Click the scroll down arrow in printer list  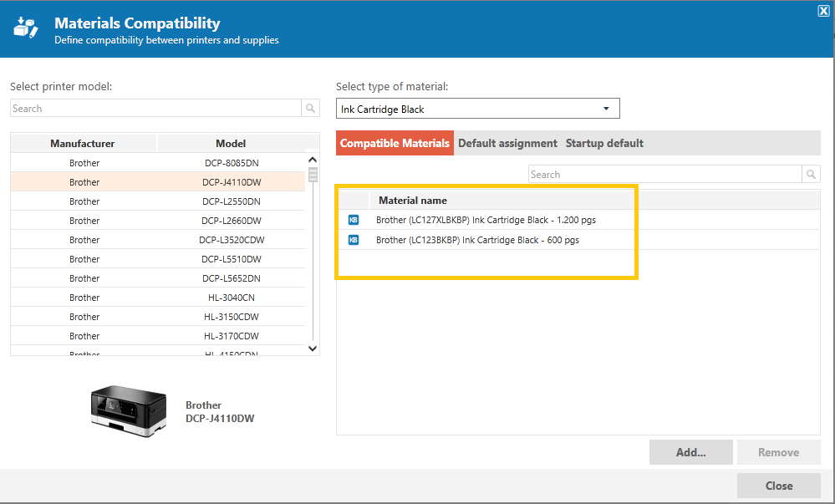tap(313, 349)
